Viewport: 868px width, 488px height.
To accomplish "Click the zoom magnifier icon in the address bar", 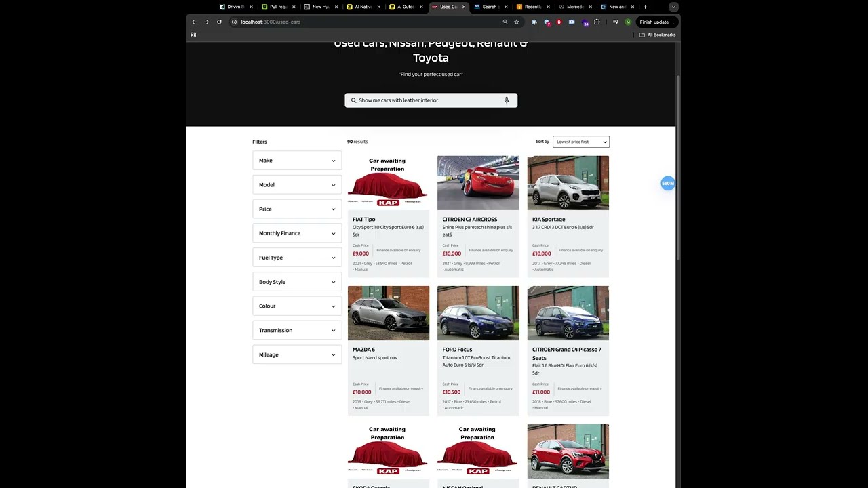I will [505, 22].
